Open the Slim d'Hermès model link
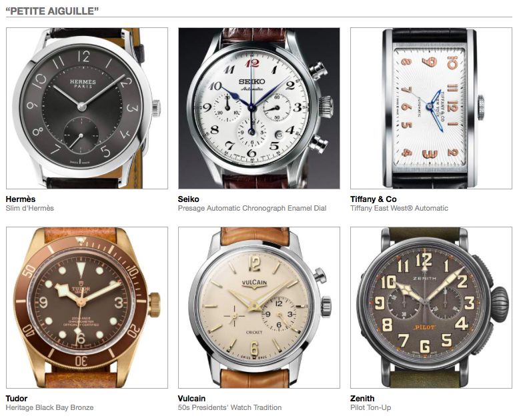517x420 pixels. click(x=29, y=208)
